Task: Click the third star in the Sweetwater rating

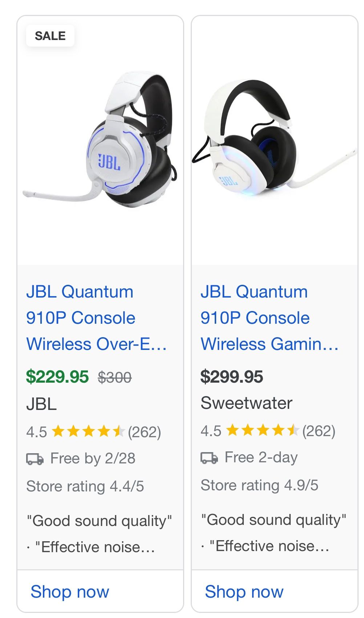Action: [x=263, y=431]
